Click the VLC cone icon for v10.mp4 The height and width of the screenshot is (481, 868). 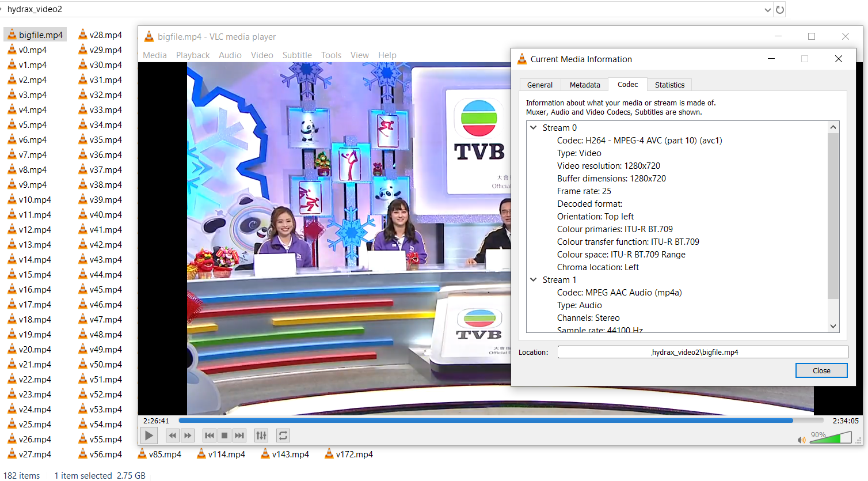(x=12, y=199)
